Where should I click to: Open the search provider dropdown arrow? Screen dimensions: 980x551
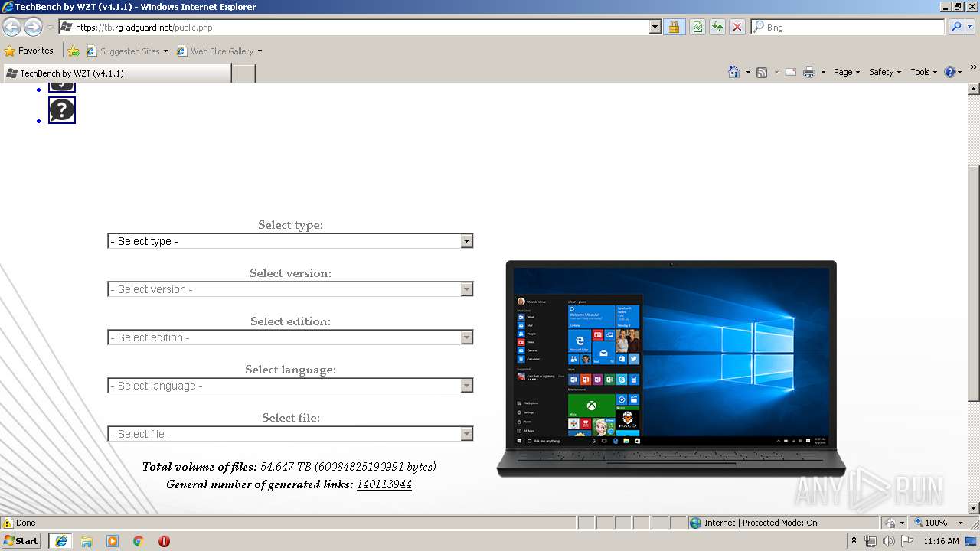pyautogui.click(x=969, y=27)
